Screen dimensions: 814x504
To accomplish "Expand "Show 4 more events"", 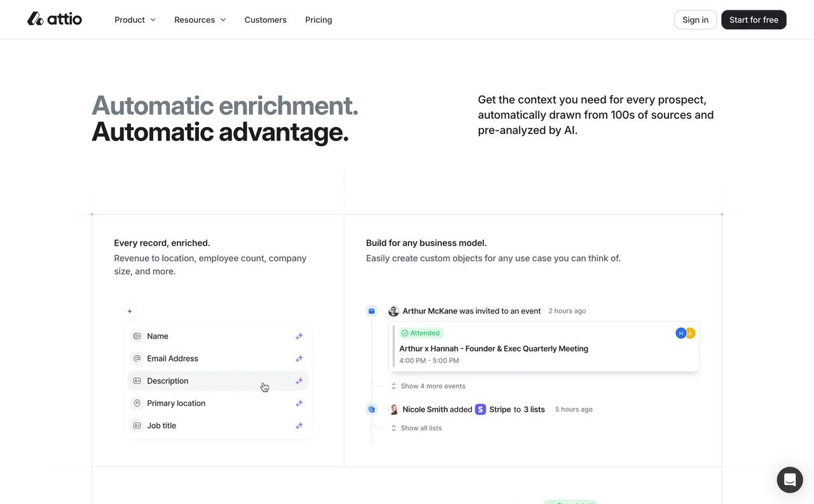I will pyautogui.click(x=432, y=386).
